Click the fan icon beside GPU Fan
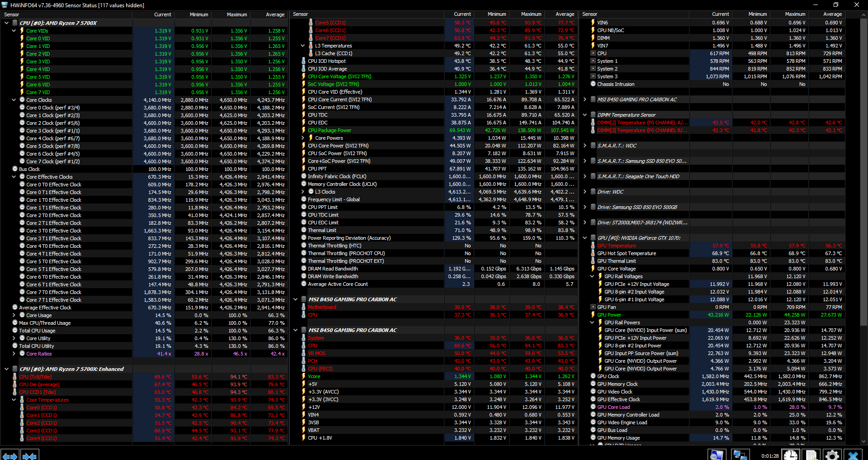 coord(593,307)
